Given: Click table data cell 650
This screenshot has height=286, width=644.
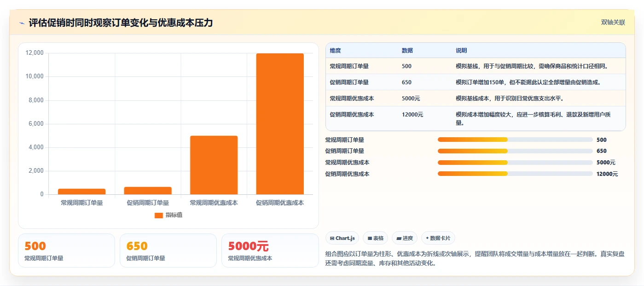Looking at the screenshot, I should pyautogui.click(x=406, y=82).
